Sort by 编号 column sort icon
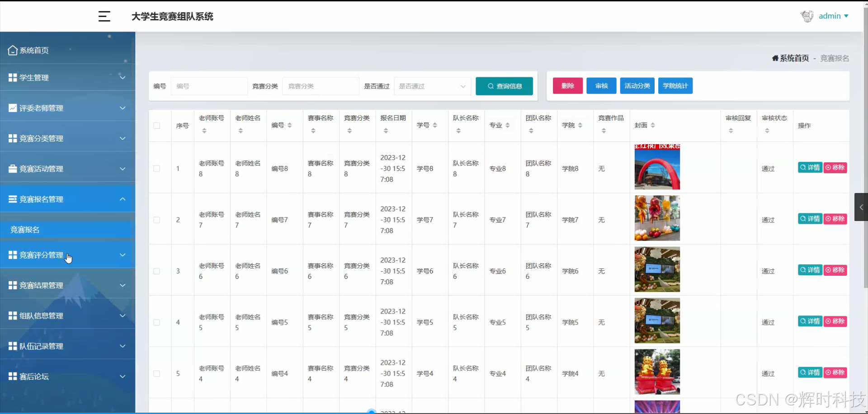 pyautogui.click(x=289, y=125)
